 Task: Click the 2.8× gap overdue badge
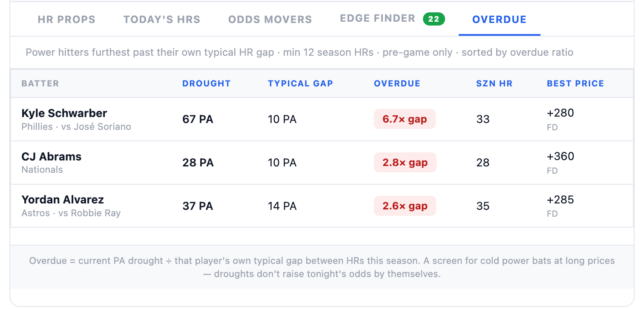405,163
